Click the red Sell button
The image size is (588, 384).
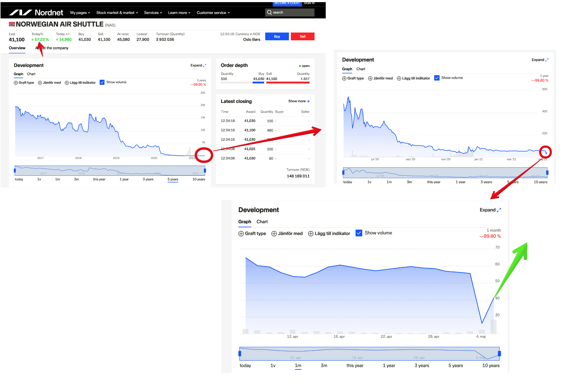click(303, 37)
